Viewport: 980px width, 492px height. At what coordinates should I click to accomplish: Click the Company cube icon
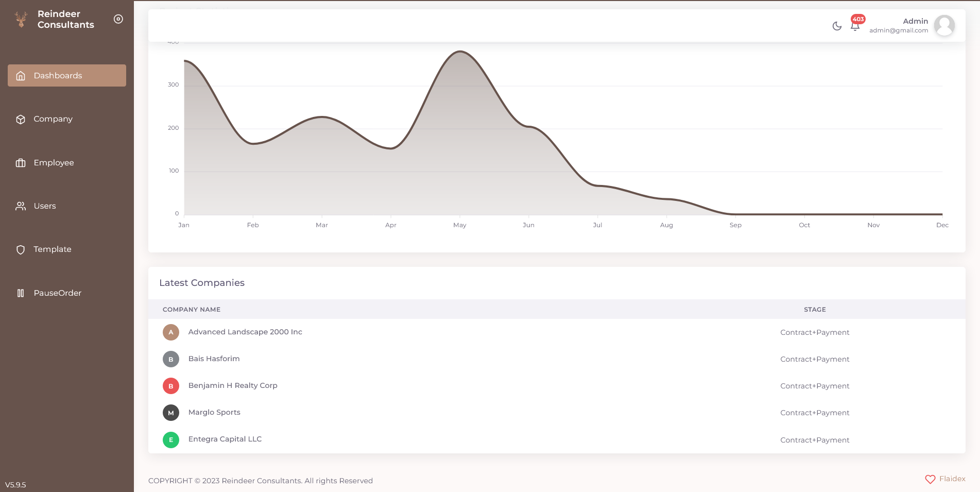pos(21,119)
